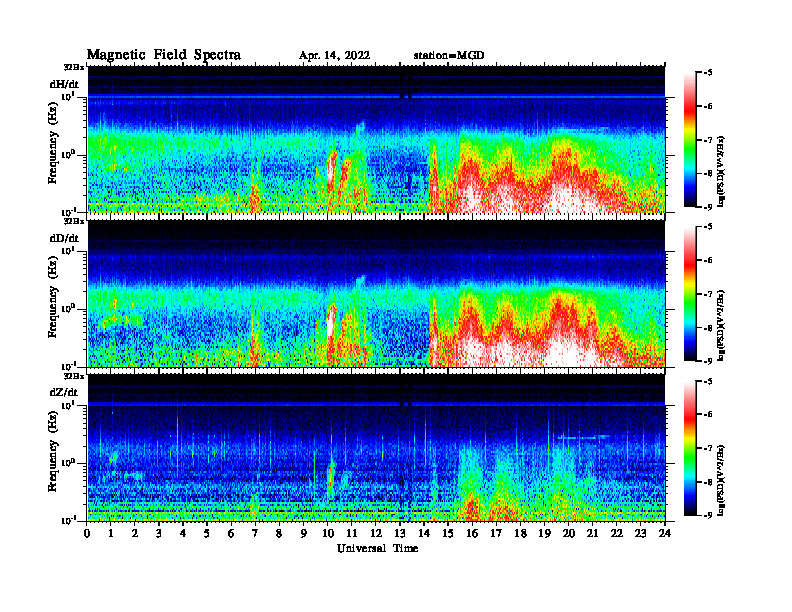Click hour 16 on the time axis

pos(472,534)
